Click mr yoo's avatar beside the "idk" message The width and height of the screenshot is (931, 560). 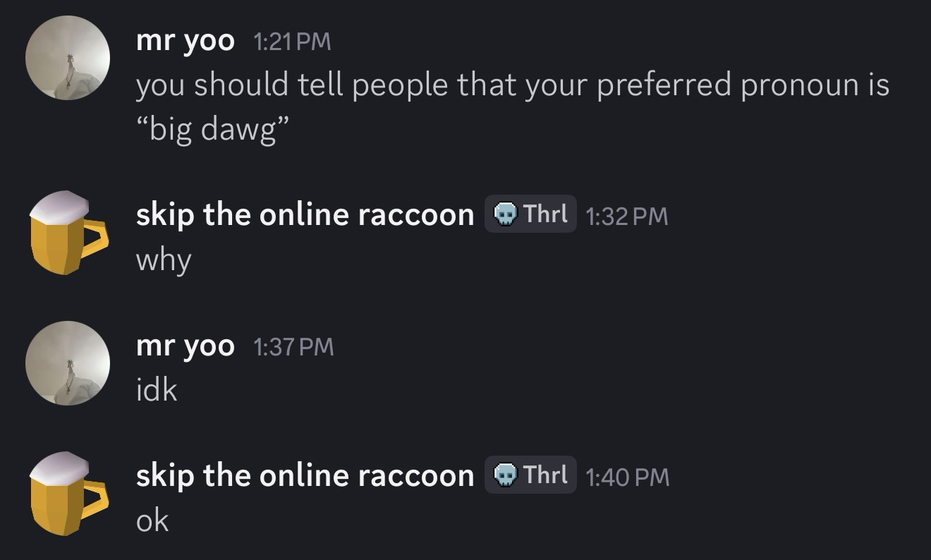[x=68, y=363]
